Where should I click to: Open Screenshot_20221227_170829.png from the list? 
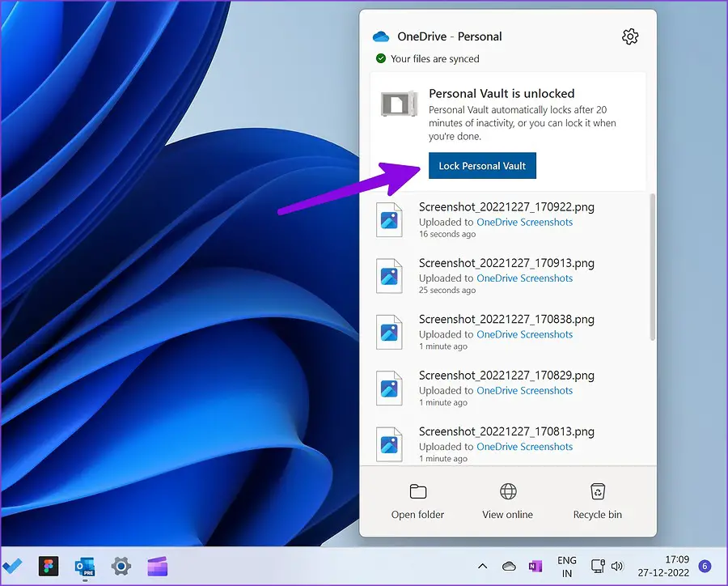(x=506, y=376)
